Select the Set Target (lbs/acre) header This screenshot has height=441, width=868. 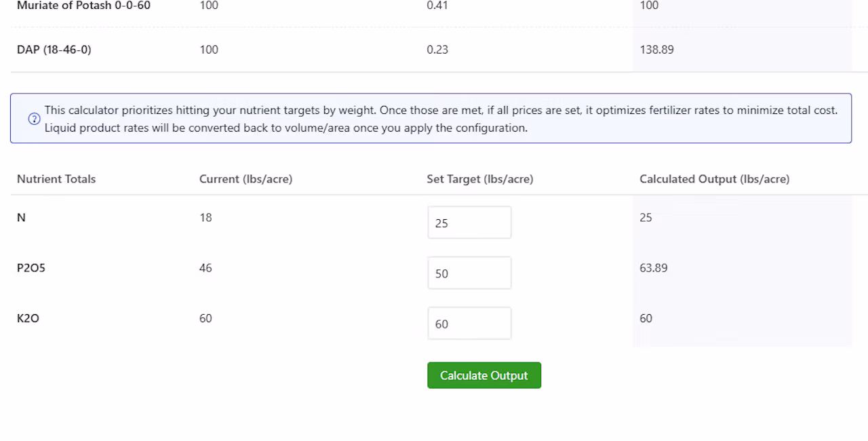[480, 179]
